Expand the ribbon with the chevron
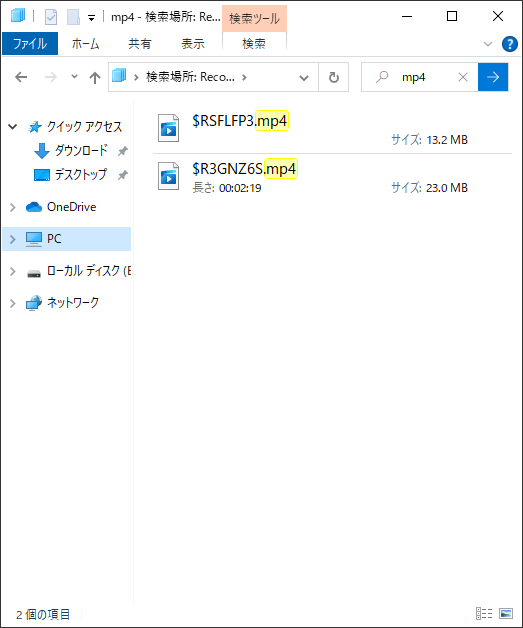523x628 pixels. (488, 44)
